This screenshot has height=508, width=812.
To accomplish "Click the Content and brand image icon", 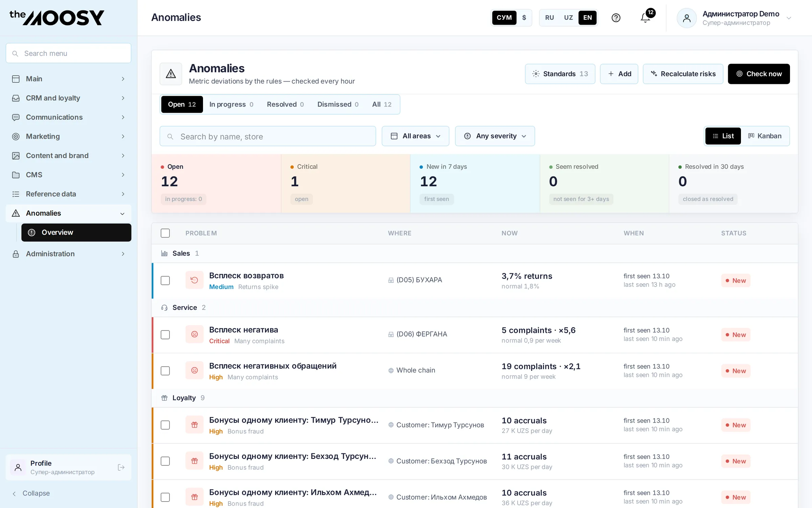I will click(x=16, y=156).
